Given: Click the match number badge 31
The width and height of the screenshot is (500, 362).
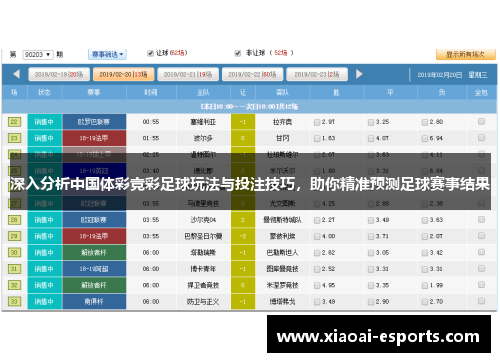Looking at the screenshot, I should 14,269.
